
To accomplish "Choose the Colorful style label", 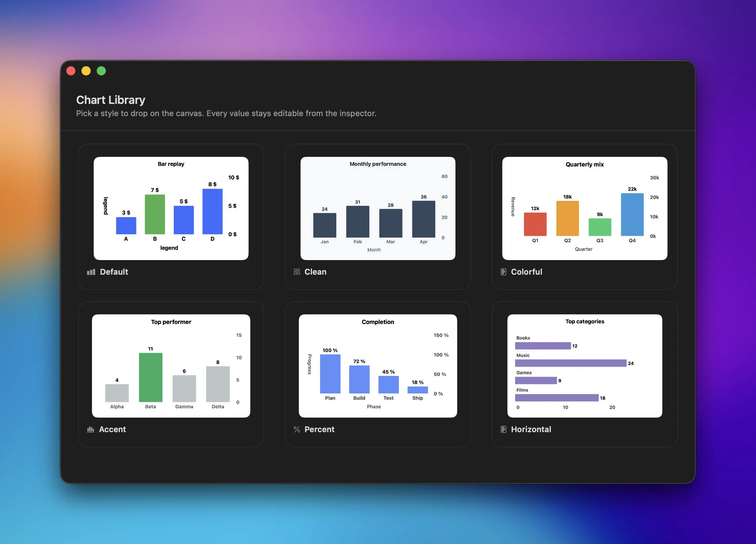I will point(526,272).
